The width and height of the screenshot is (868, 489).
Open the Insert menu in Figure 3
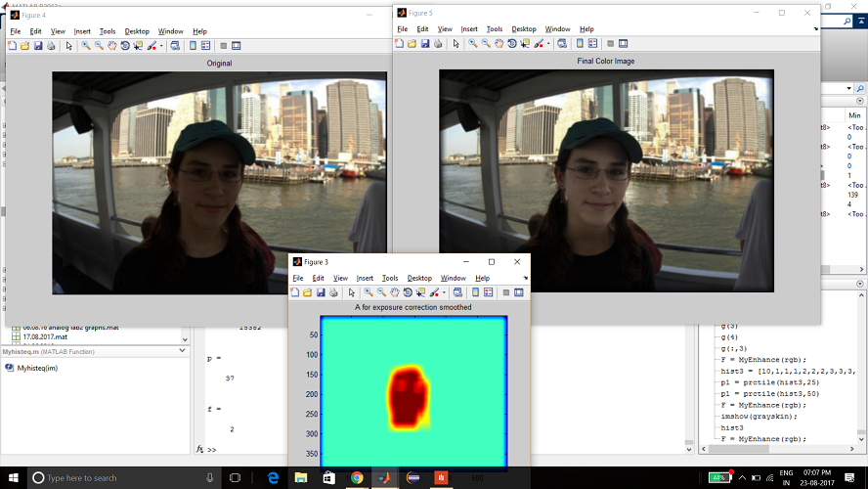365,278
